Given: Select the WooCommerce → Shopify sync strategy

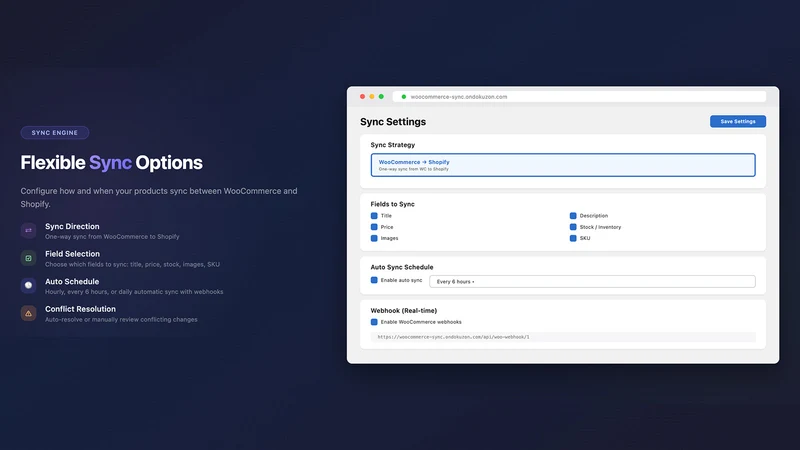Looking at the screenshot, I should pos(563,165).
